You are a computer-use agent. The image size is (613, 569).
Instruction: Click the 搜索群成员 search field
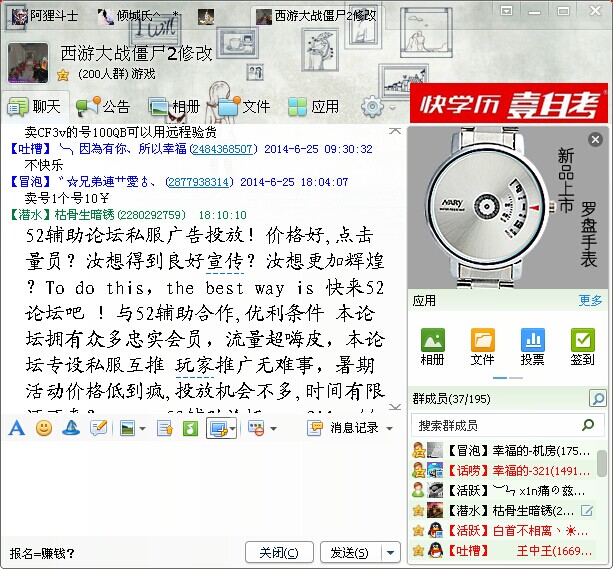pos(508,425)
